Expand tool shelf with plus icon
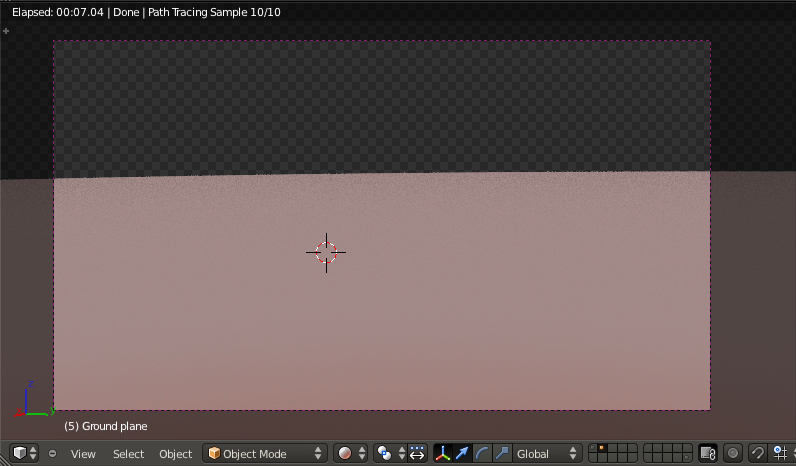The width and height of the screenshot is (796, 466). point(6,31)
